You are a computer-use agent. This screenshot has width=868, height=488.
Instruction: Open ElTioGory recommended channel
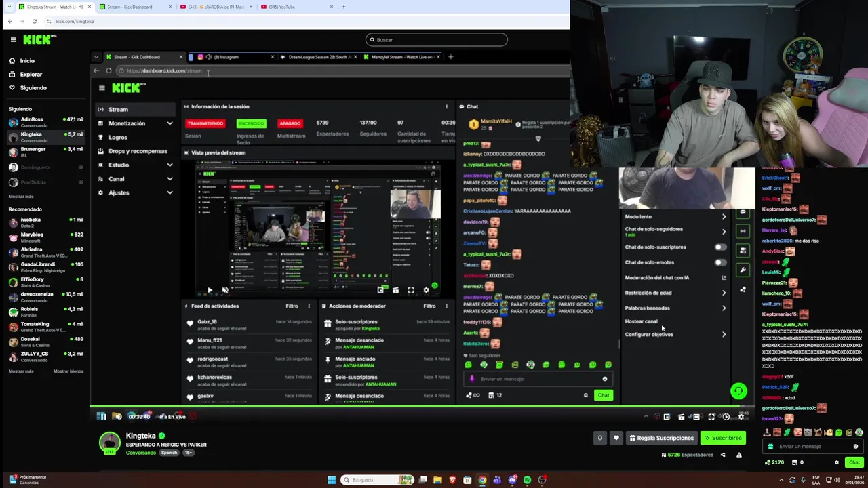pos(45,282)
